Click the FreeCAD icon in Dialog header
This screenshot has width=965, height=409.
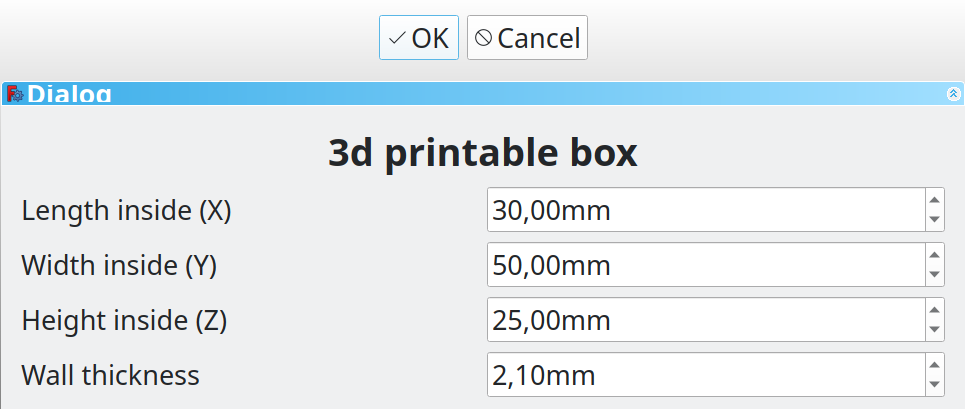tap(15, 94)
